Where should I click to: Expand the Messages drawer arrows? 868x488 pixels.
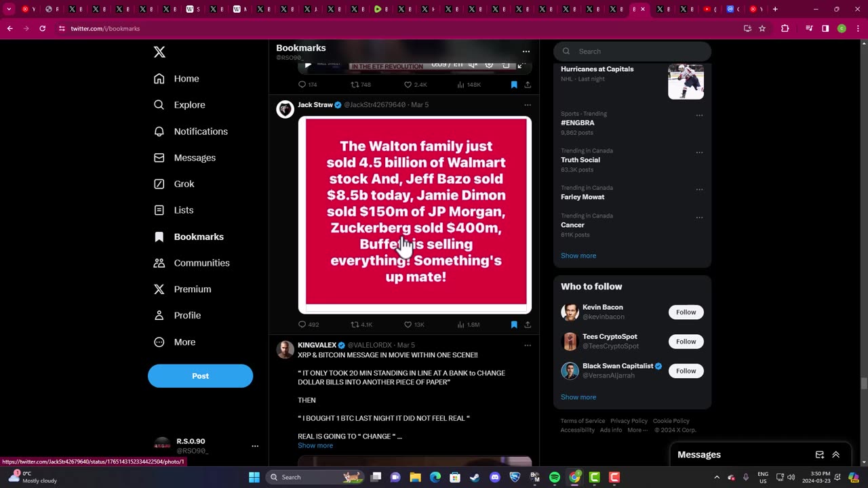(835, 455)
